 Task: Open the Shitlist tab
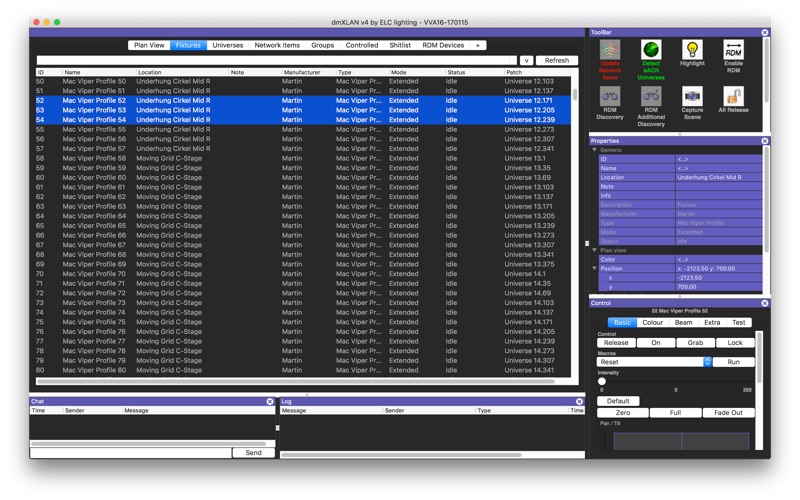pyautogui.click(x=400, y=45)
